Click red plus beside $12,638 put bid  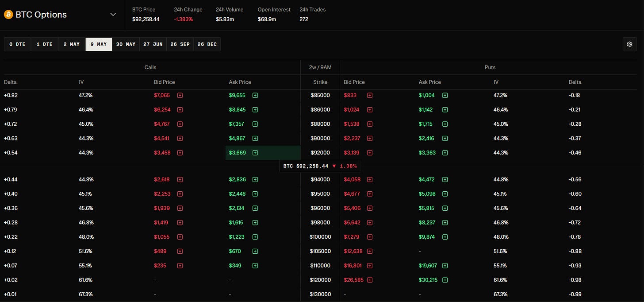370,251
